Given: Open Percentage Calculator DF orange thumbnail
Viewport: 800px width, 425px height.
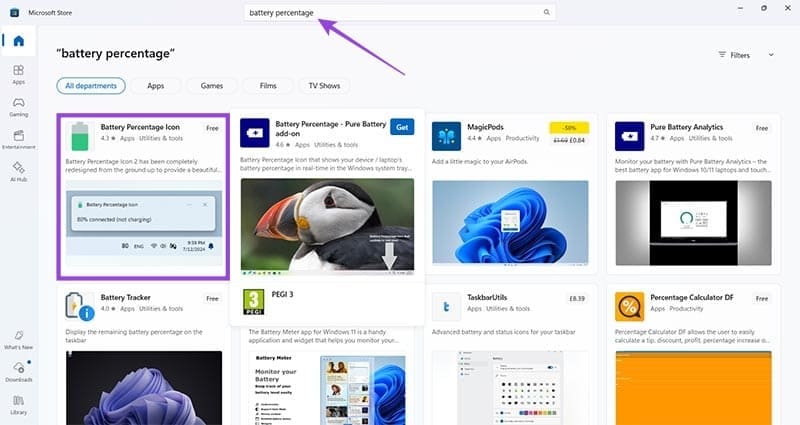Looking at the screenshot, I should pyautogui.click(x=693, y=388).
